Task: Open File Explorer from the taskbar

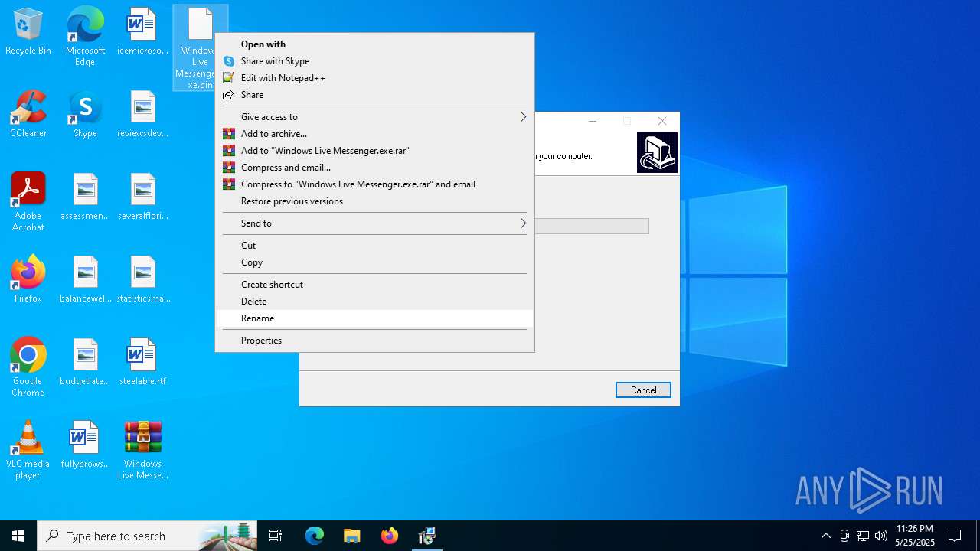Action: coord(352,536)
